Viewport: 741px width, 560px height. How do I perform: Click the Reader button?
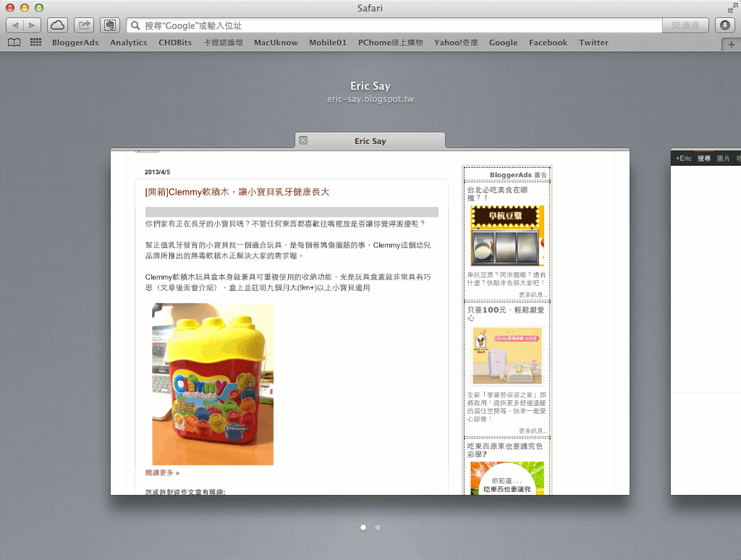[685, 25]
